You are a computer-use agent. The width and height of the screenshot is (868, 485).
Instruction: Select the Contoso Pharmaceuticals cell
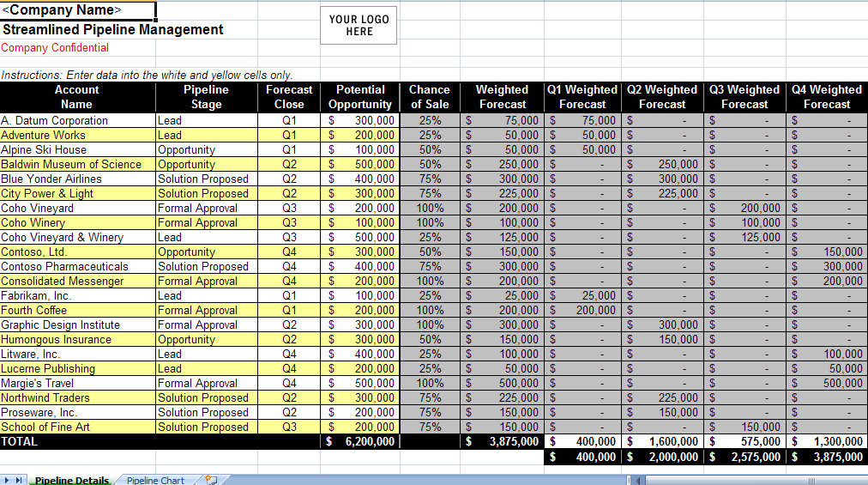(77, 267)
